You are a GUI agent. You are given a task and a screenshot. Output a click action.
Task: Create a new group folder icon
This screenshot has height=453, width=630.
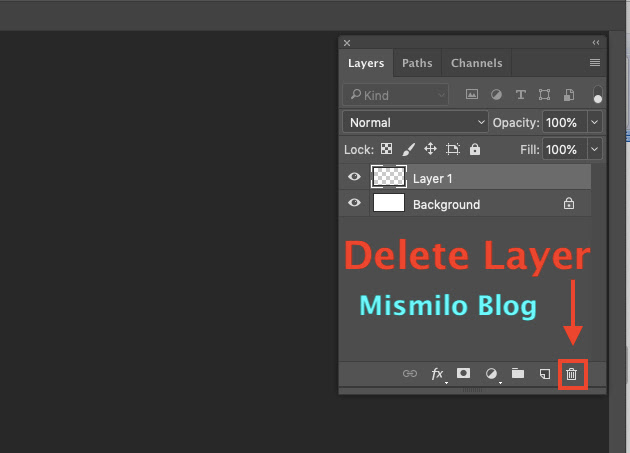(518, 373)
